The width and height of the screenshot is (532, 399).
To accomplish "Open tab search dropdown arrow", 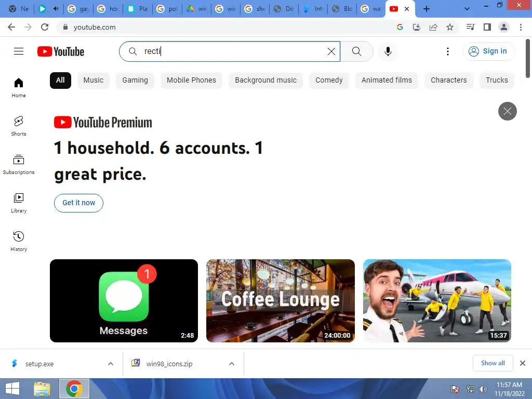I will click(467, 9).
